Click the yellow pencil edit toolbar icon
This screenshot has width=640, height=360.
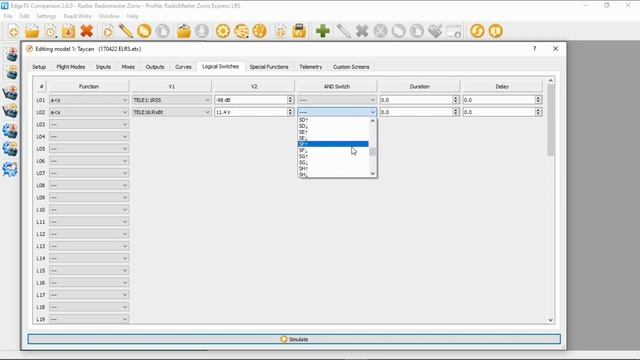126,31
